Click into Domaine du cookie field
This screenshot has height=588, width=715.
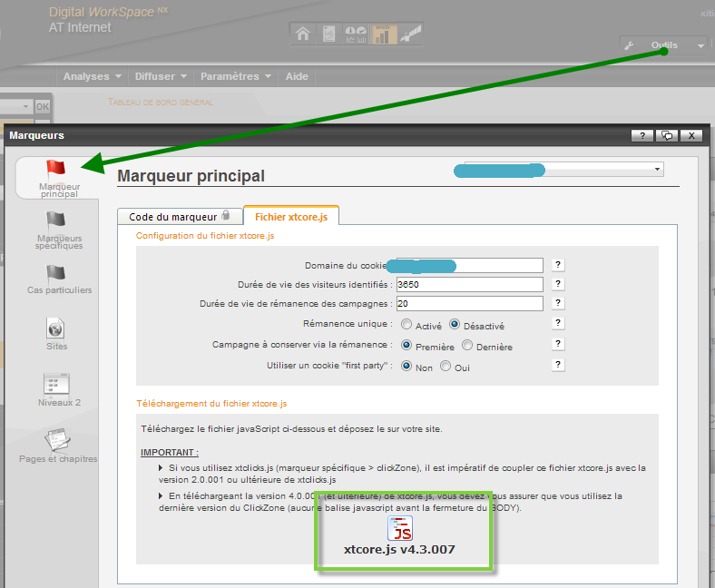point(470,265)
